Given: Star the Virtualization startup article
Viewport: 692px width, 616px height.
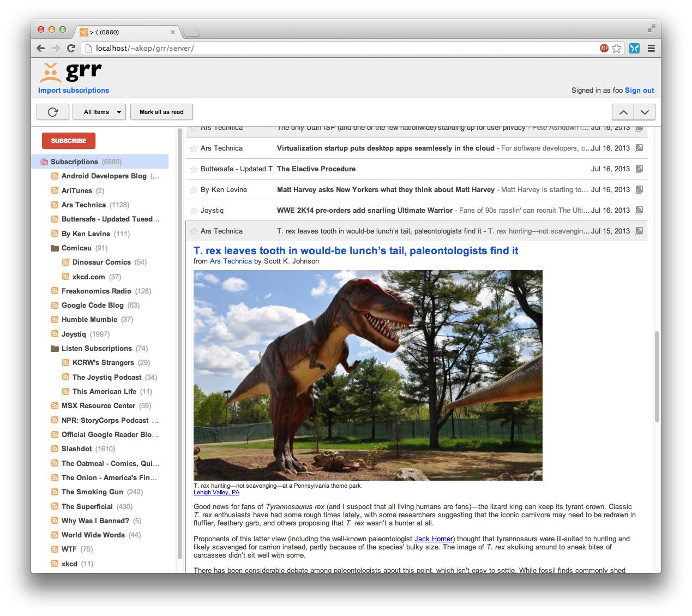Looking at the screenshot, I should [194, 148].
